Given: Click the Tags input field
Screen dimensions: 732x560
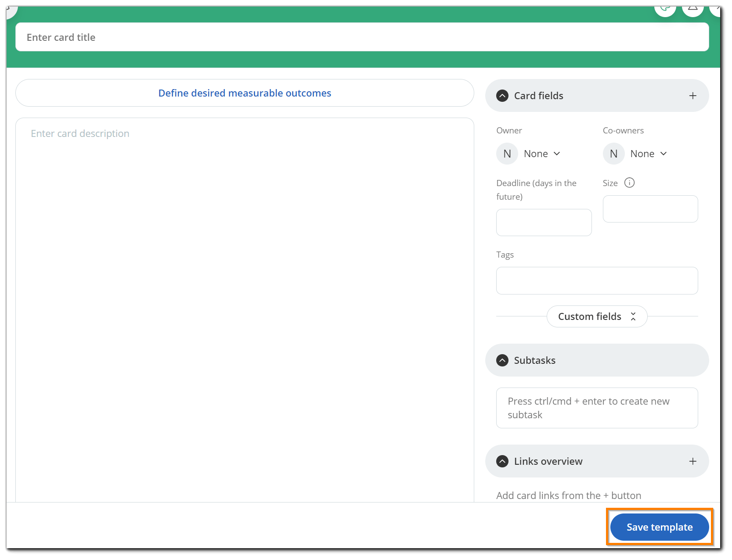Looking at the screenshot, I should click(x=596, y=280).
